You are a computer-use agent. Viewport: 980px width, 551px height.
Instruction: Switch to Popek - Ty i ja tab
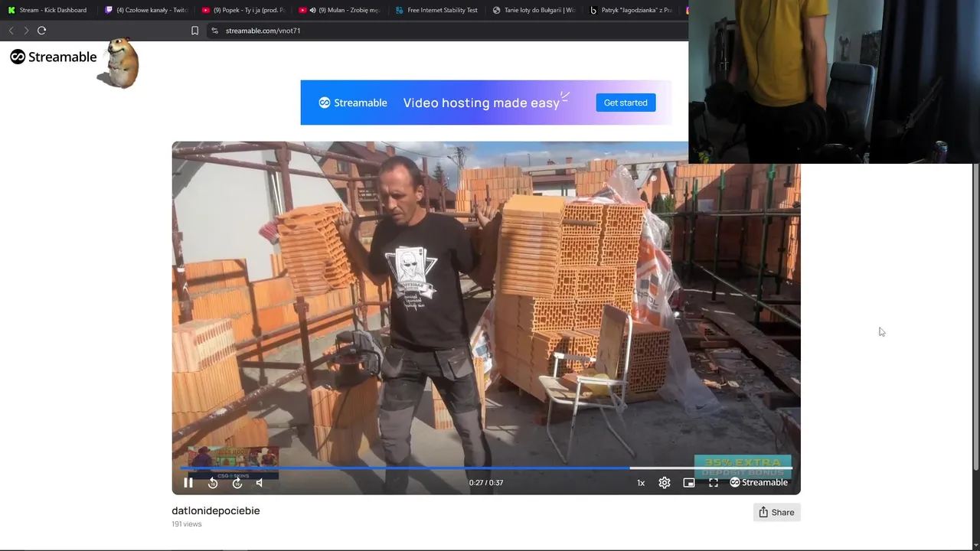tap(243, 10)
